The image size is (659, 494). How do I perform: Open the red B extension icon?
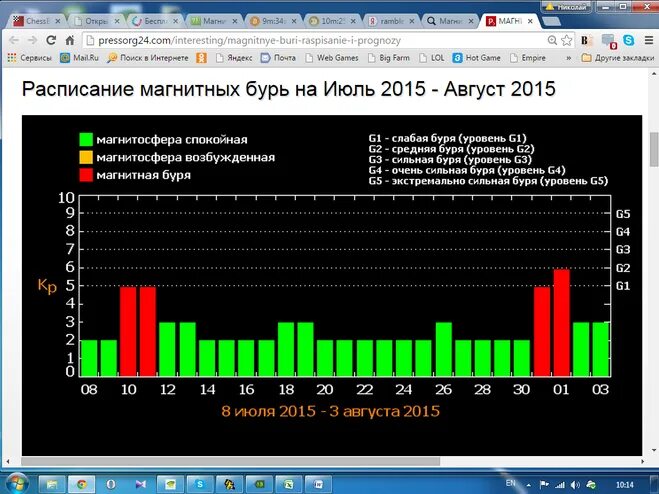(585, 40)
